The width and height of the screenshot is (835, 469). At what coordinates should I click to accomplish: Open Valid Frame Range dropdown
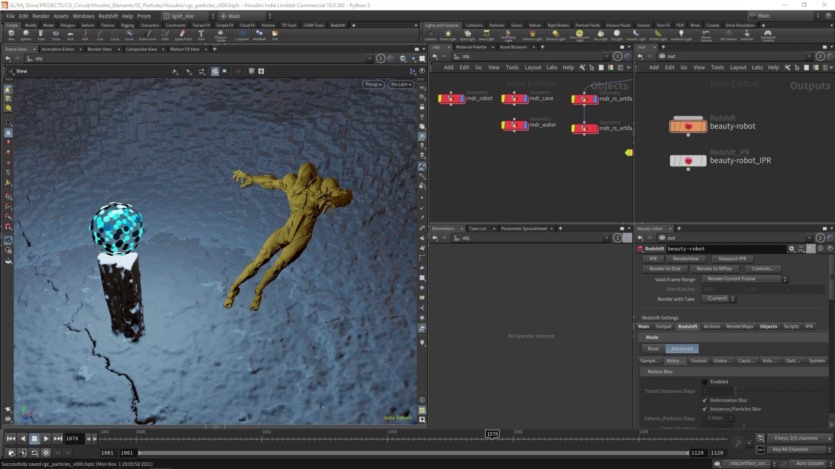click(x=744, y=279)
